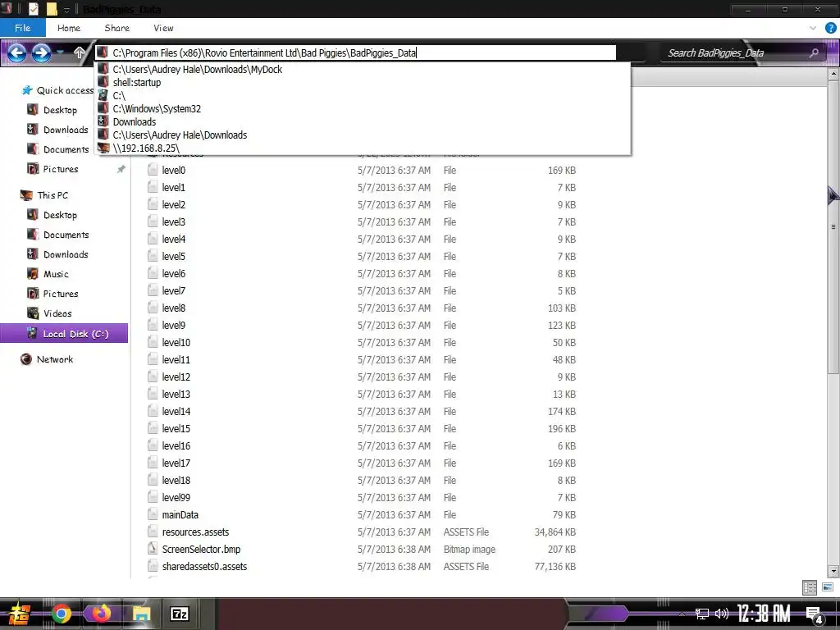
Task: Select the resources.assets file icon
Action: click(x=153, y=532)
